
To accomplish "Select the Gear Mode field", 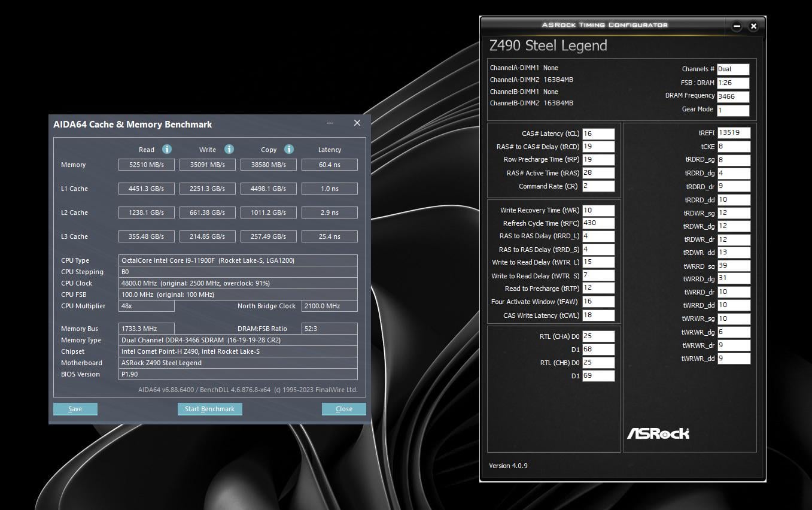I will pos(733,110).
